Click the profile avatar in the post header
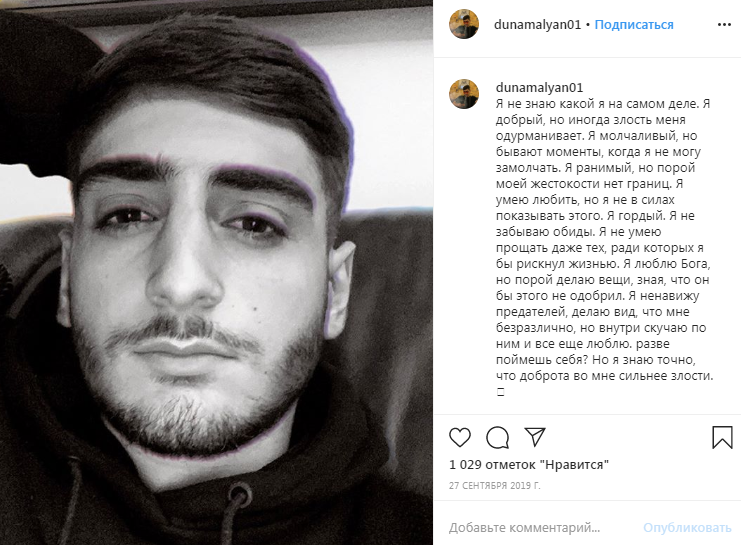Viewport: 741px width, 545px height. [x=464, y=24]
